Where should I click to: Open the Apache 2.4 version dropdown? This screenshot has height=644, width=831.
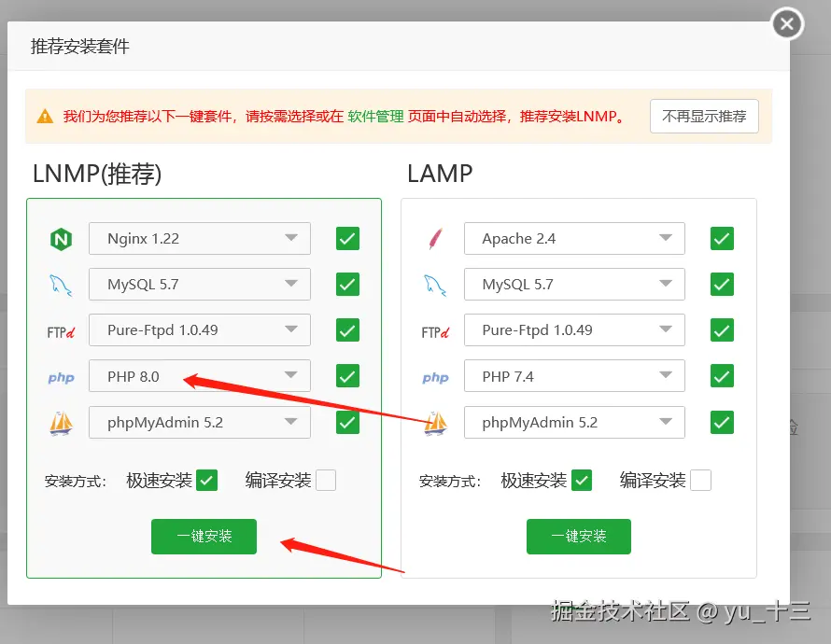tap(574, 238)
